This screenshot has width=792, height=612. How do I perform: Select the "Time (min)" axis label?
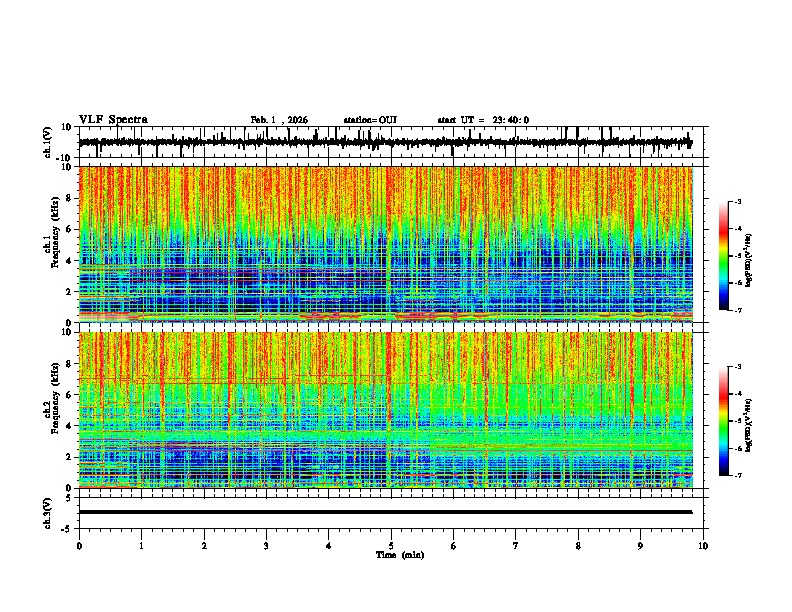coord(400,555)
